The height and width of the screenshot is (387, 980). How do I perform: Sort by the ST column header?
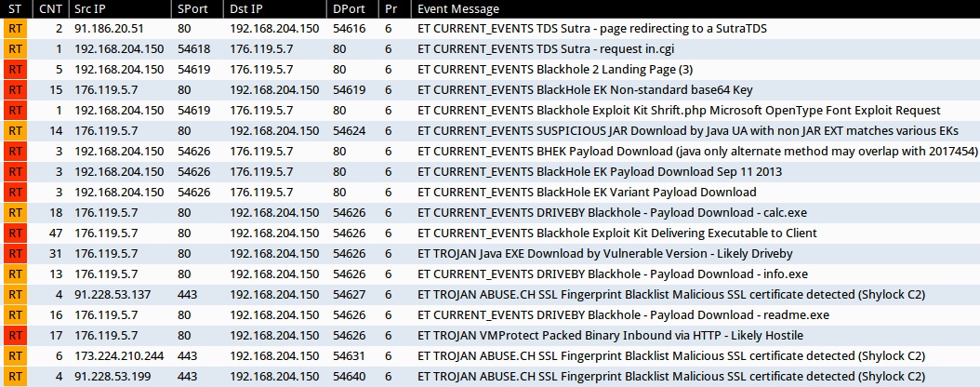pyautogui.click(x=15, y=9)
